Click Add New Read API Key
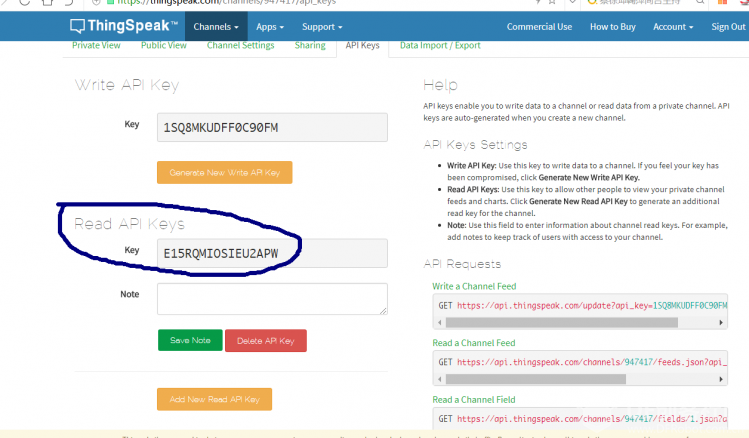This screenshot has height=438, width=749. pos(214,399)
